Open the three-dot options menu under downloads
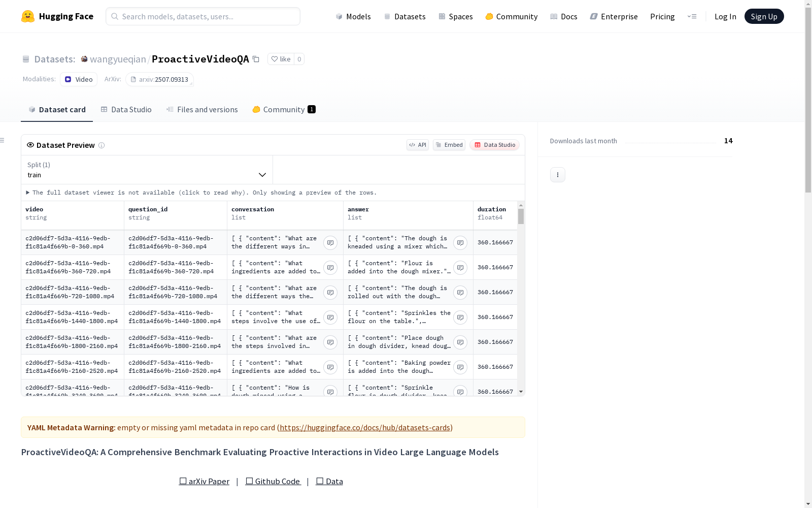 tap(558, 175)
